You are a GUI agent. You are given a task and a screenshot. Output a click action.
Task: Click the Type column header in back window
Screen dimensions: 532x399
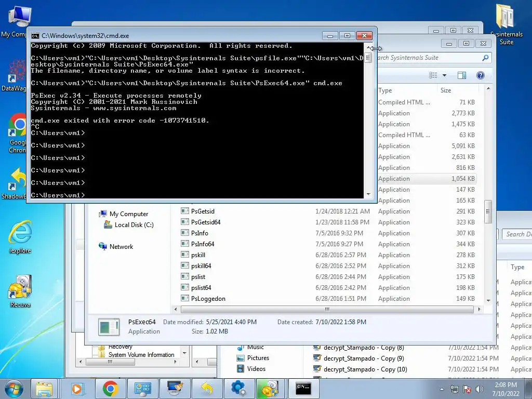(517, 267)
